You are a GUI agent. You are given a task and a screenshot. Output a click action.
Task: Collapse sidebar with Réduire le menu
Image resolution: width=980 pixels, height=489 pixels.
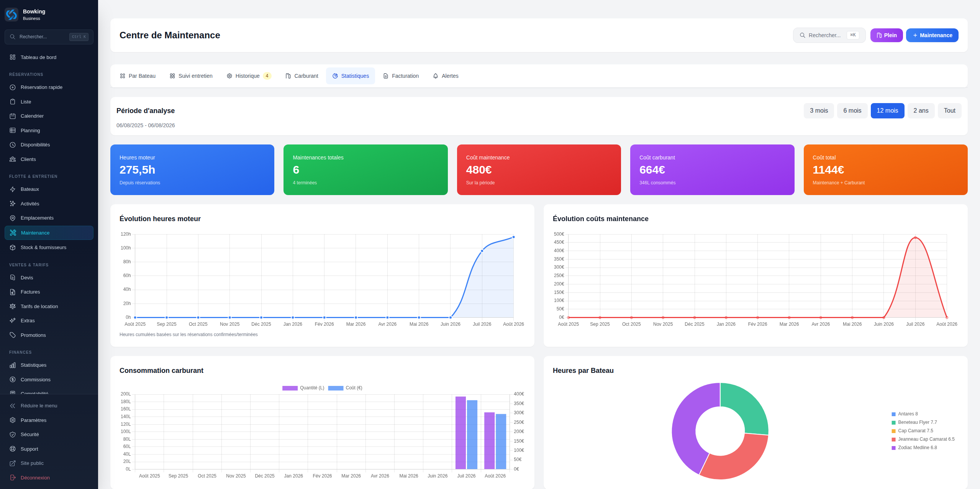(x=49, y=406)
